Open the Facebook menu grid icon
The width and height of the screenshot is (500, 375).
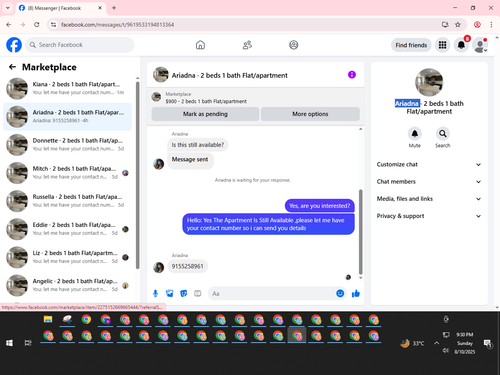[442, 45]
